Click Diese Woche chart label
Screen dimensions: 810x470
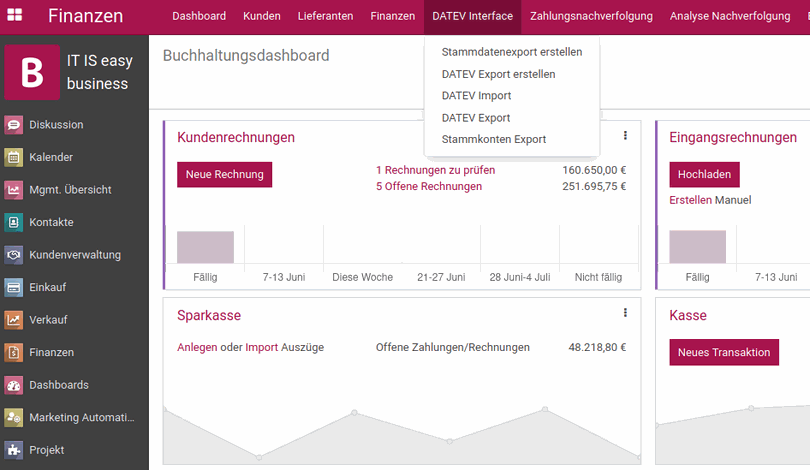(363, 277)
